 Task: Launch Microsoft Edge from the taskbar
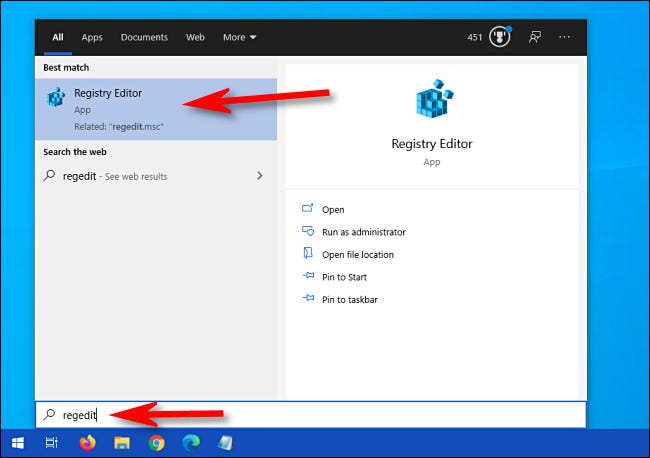point(191,443)
